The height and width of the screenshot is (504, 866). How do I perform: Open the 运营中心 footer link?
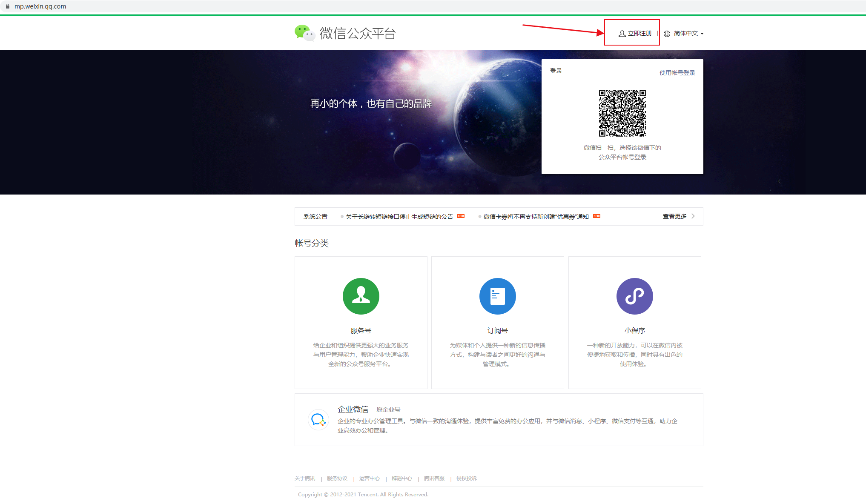point(370,478)
